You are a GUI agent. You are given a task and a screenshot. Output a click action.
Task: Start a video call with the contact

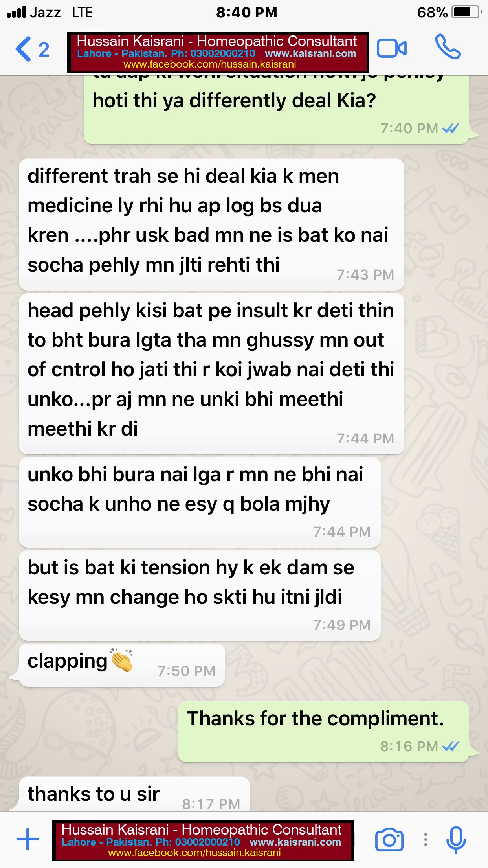tap(392, 49)
